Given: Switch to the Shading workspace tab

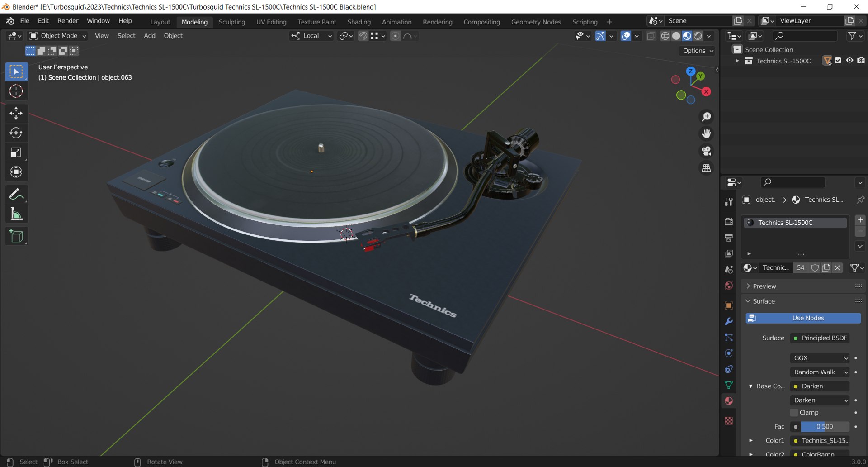Looking at the screenshot, I should pyautogui.click(x=359, y=22).
